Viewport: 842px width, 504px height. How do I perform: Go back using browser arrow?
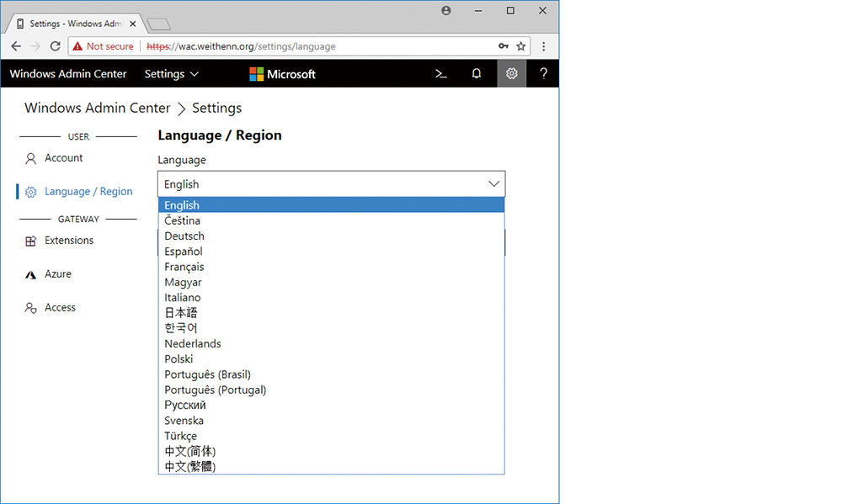coord(16,46)
